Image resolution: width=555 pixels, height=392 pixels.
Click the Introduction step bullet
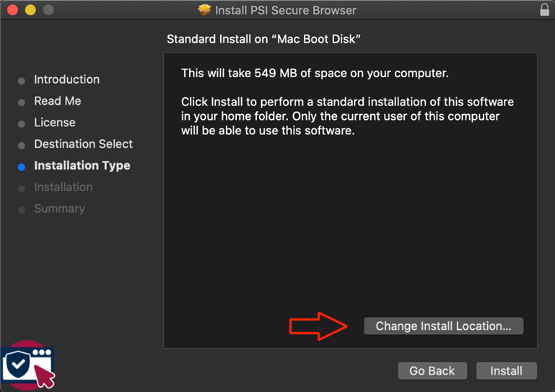click(22, 81)
